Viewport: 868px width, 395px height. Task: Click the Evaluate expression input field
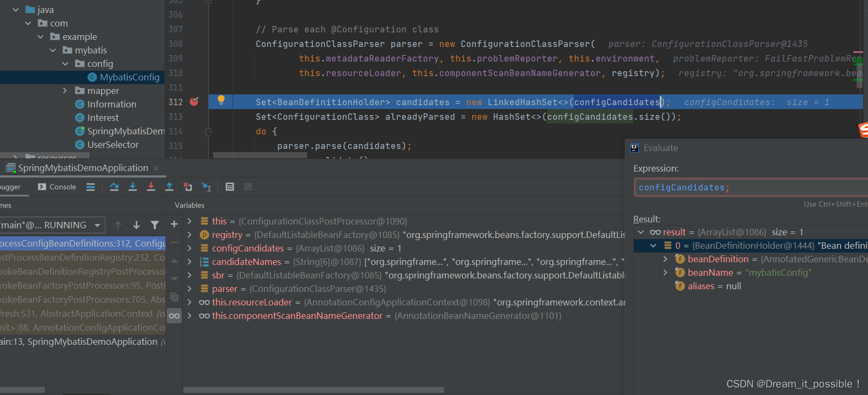(751, 187)
